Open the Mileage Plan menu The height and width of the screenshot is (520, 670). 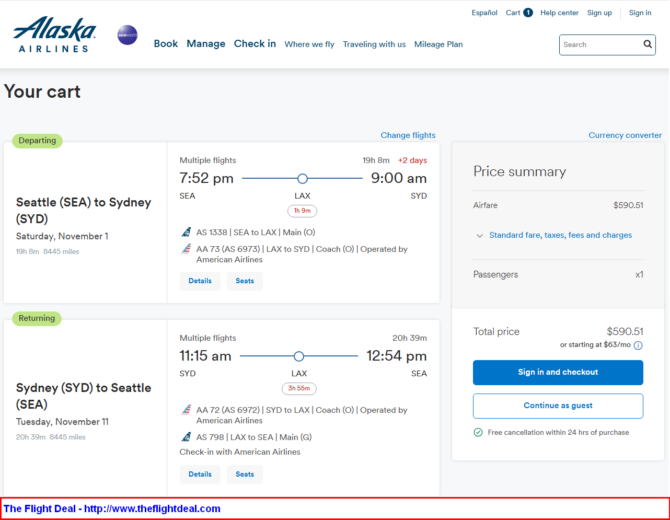tap(438, 44)
